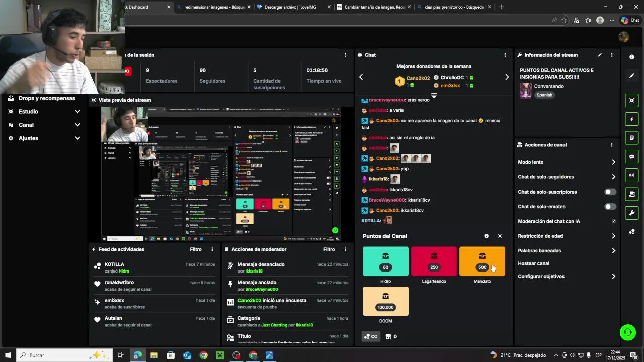Viewport: 644px width, 362px height.
Task: Click the info icon in Puntos del Canal
Action: (x=486, y=236)
